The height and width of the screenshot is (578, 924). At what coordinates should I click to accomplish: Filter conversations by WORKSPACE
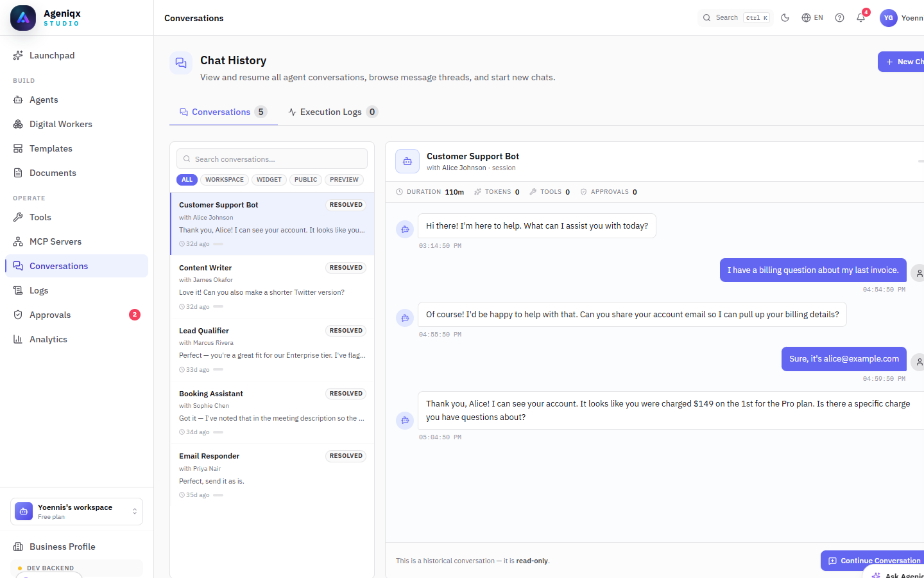click(225, 180)
